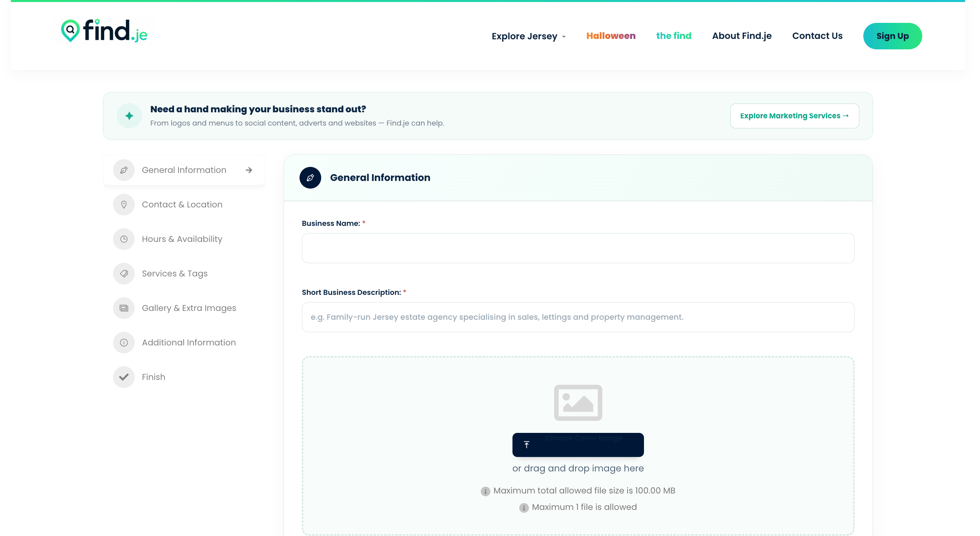Click the find.je logo
Screen dimensions: 980x536
coord(104,30)
